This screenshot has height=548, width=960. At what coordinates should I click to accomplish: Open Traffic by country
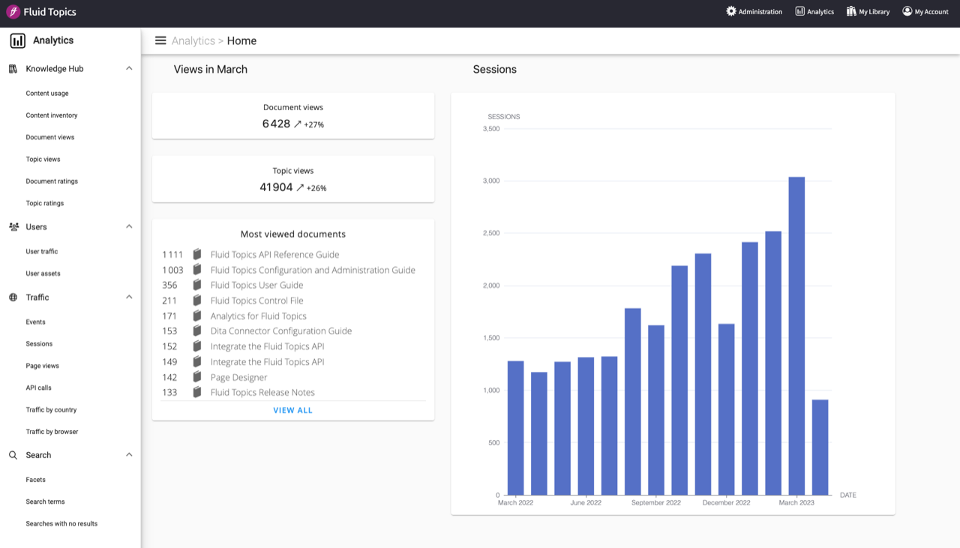[51, 410]
